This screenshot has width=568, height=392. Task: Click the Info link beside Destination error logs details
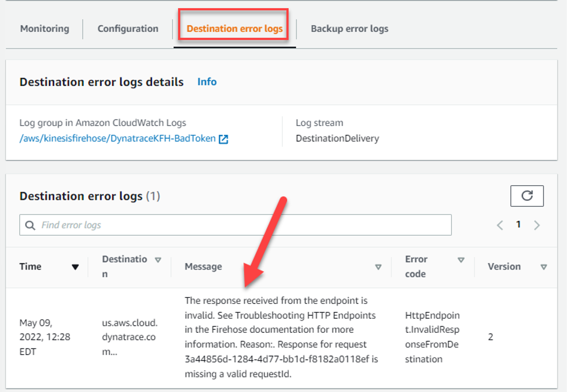(x=206, y=82)
